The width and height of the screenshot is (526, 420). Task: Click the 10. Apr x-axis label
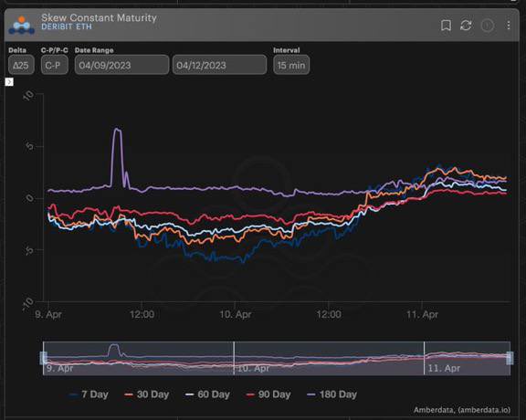pyautogui.click(x=236, y=315)
